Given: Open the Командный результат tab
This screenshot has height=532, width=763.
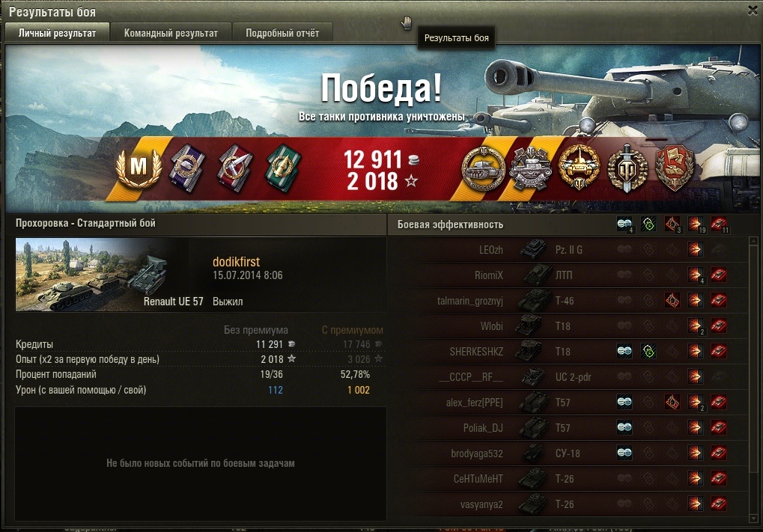Looking at the screenshot, I should pos(171,33).
